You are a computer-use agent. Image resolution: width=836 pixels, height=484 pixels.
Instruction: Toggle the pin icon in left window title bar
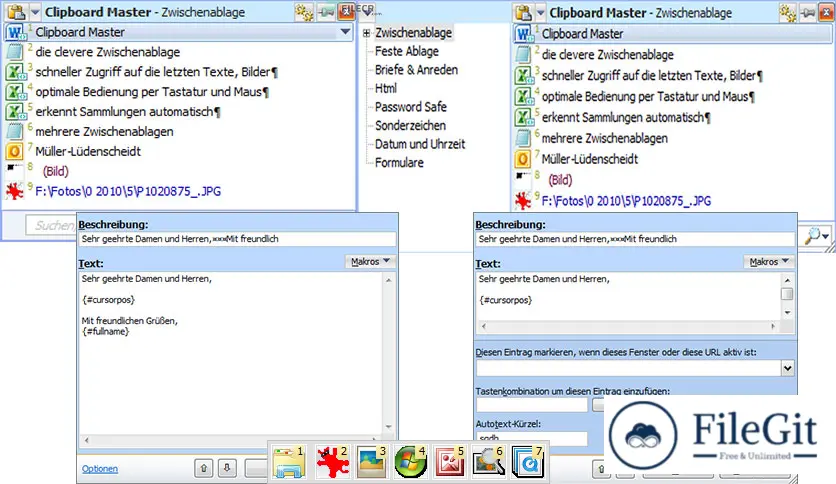[x=326, y=12]
